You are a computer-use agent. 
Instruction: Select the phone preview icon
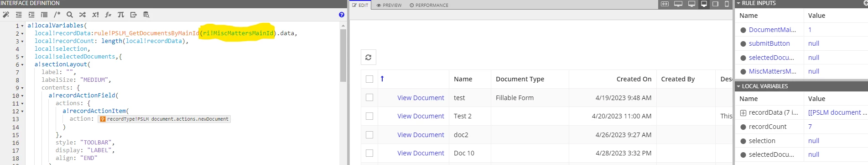tap(727, 4)
